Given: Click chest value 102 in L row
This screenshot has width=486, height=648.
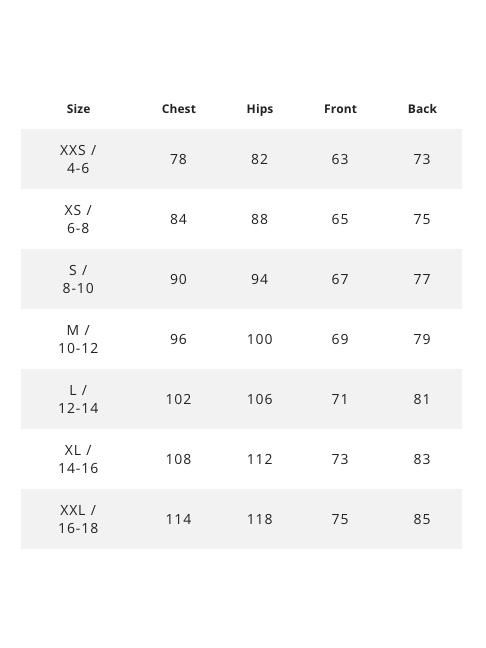Looking at the screenshot, I should tap(179, 399).
